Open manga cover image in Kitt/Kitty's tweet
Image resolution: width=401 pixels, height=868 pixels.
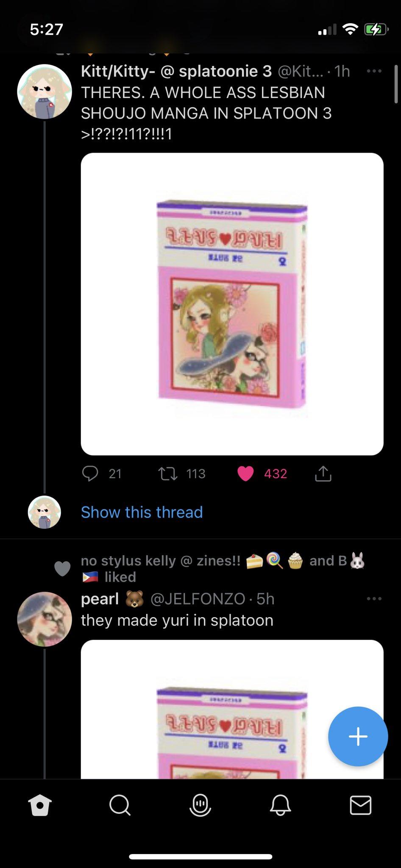point(232,304)
